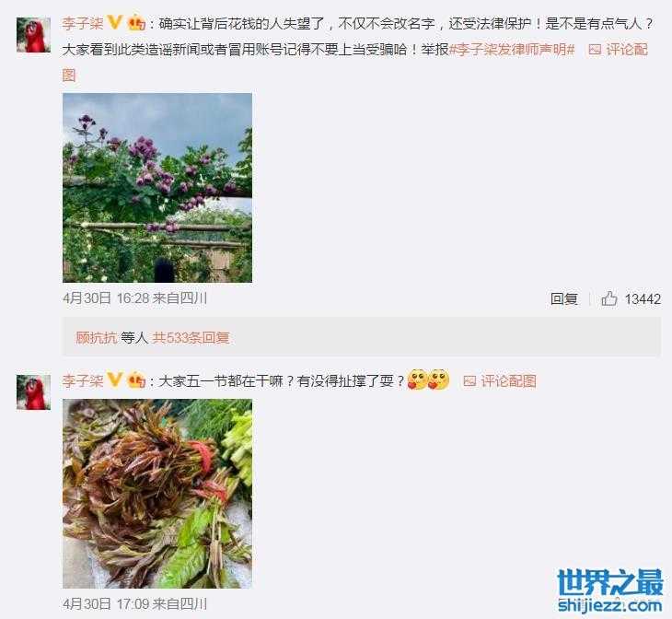Open 李子柒's avatar in the first comment
Image resolution: width=672 pixels, height=619 pixels.
(33, 35)
